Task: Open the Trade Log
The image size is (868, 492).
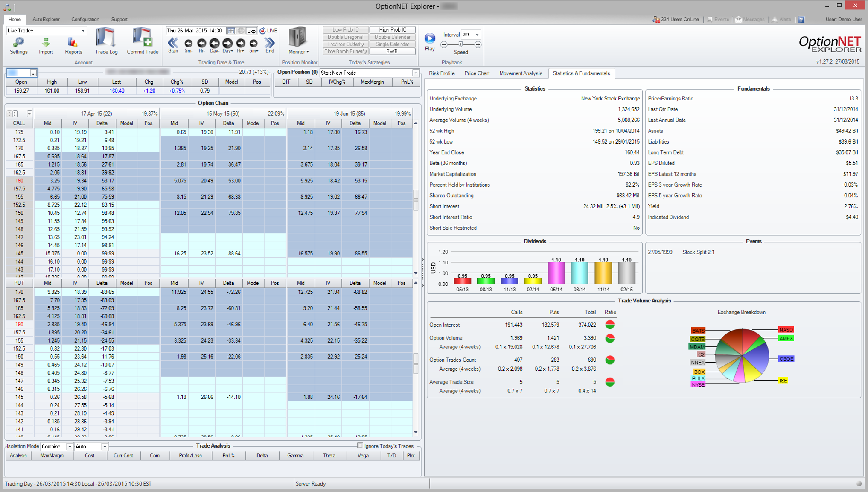Action: 106,41
